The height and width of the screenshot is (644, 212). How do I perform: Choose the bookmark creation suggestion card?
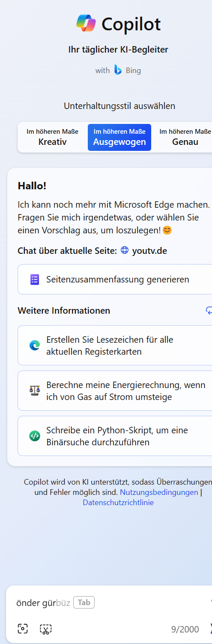point(115,345)
